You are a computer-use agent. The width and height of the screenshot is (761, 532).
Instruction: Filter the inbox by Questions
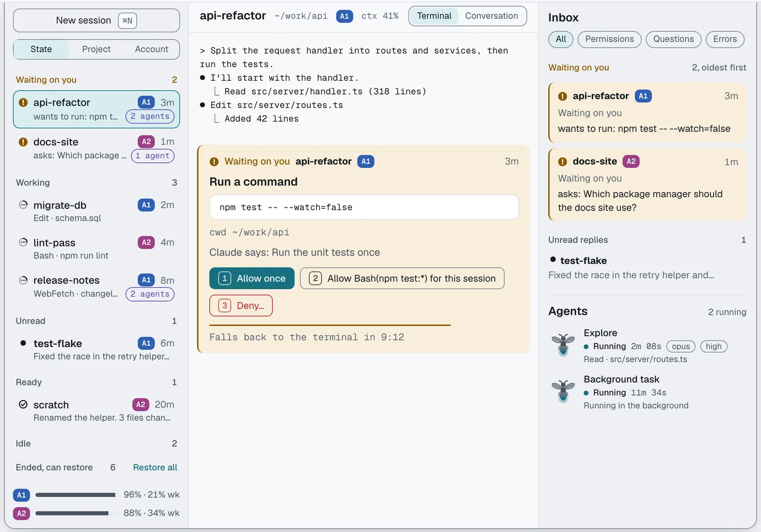[673, 39]
